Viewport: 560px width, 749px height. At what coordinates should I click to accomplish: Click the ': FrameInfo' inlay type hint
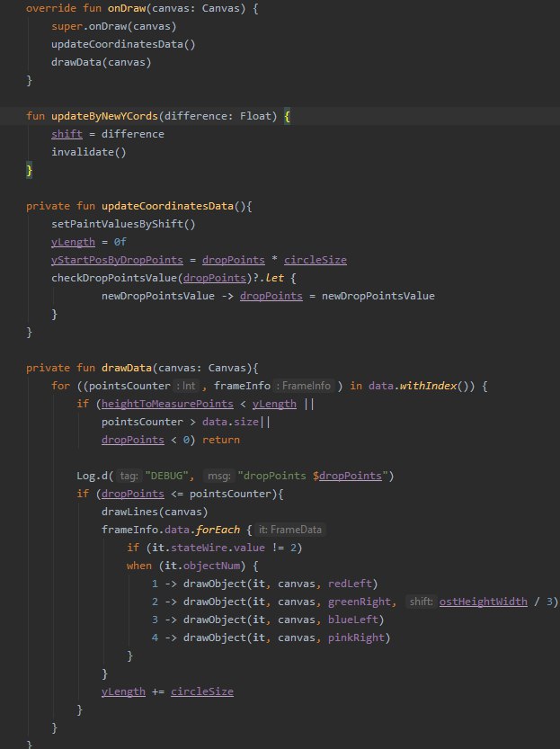tap(304, 386)
